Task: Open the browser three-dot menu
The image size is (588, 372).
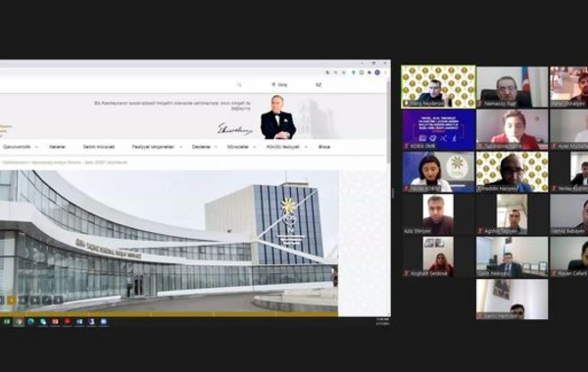Action: (x=385, y=72)
